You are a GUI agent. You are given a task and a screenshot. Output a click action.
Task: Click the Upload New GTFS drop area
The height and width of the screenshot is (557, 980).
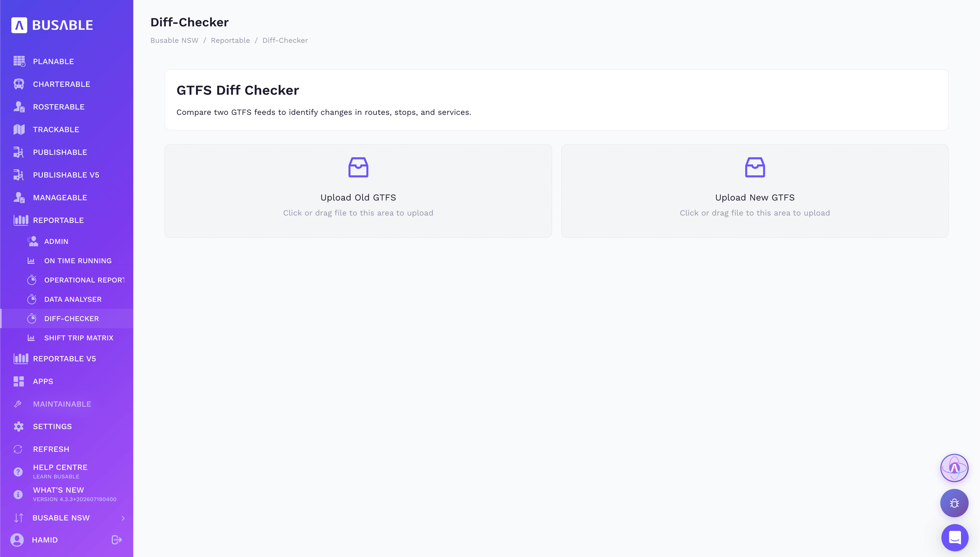[x=755, y=191]
